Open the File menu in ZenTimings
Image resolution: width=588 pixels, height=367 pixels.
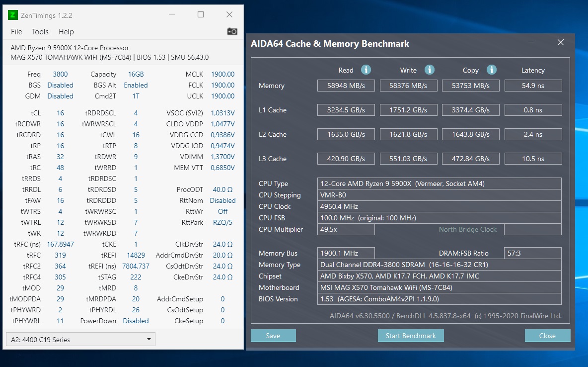point(16,32)
